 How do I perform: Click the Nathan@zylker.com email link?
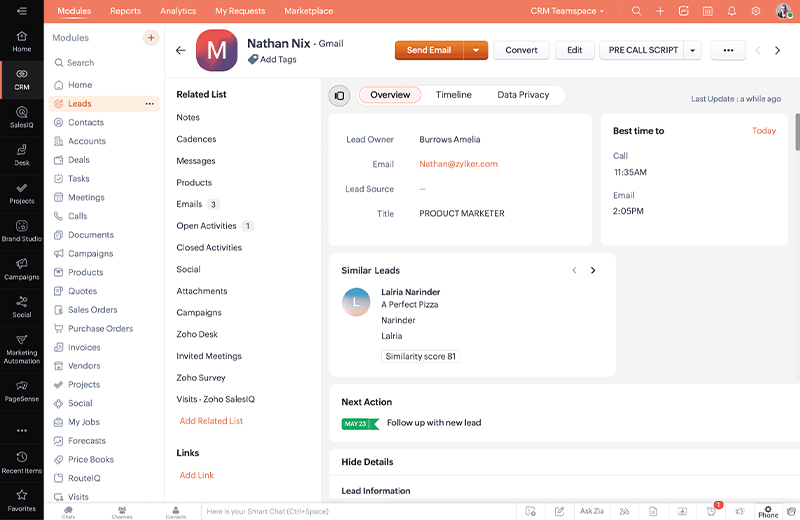coord(458,164)
